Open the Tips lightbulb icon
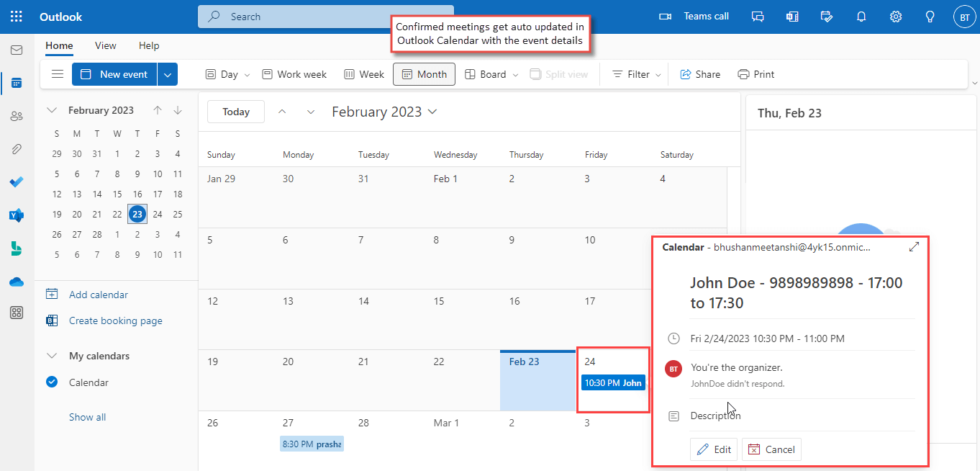Viewport: 980px width, 471px height. (930, 17)
